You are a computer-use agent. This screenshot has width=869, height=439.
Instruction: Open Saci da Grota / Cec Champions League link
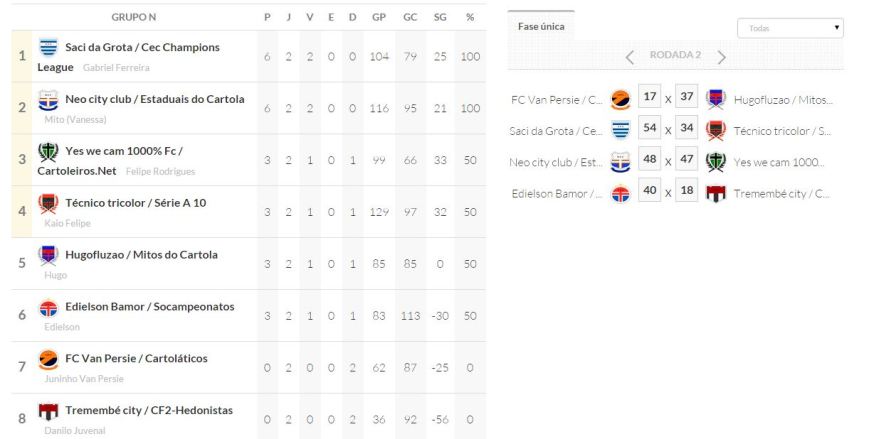(x=142, y=47)
